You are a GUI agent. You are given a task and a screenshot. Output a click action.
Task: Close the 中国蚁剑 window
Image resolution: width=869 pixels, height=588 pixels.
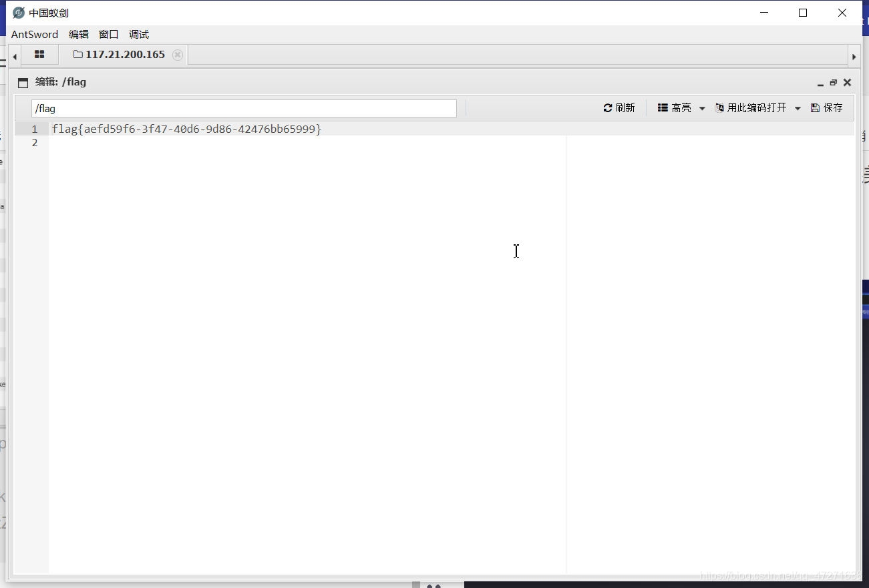click(x=842, y=13)
